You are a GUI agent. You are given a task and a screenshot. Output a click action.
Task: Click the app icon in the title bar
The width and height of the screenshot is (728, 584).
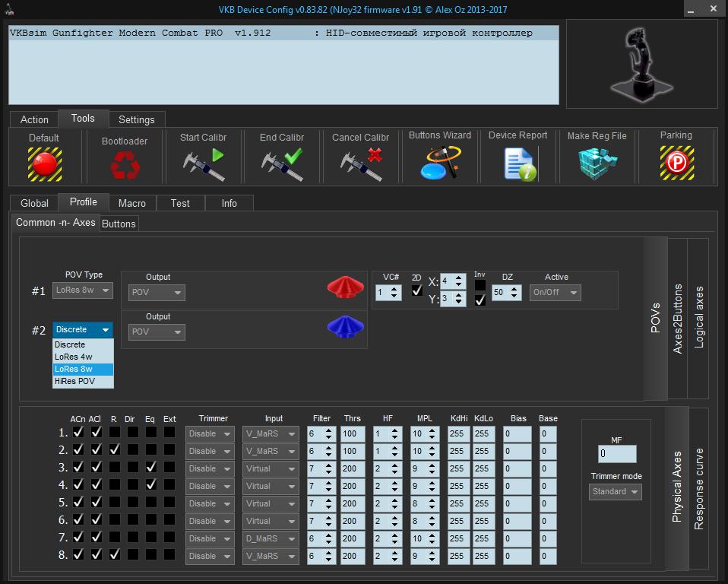pos(10,8)
